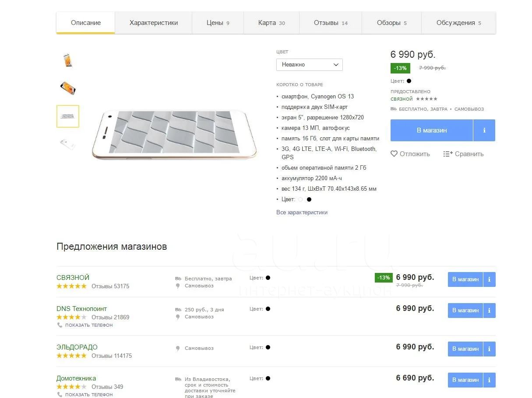This screenshot has width=532, height=398.
Task: Open the Цвет dropdown showing Неважно
Action: pos(309,65)
